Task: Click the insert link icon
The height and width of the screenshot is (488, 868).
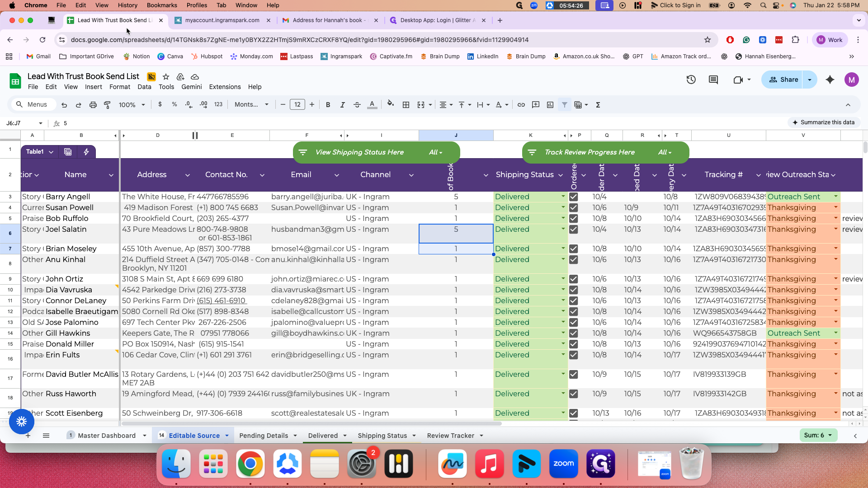Action: click(x=521, y=105)
